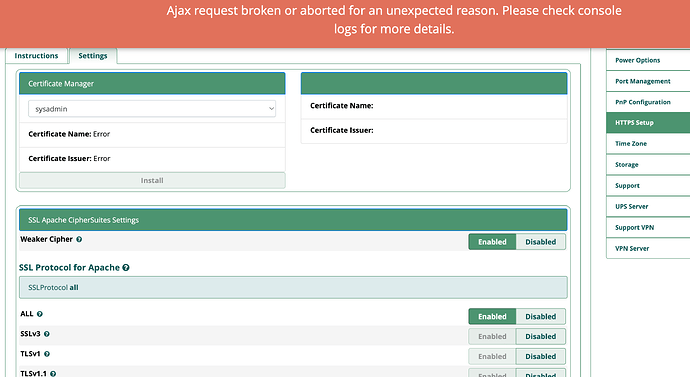Viewport: 690px width, 377px height.
Task: Select HTTPS Setup in sidebar
Action: click(648, 123)
